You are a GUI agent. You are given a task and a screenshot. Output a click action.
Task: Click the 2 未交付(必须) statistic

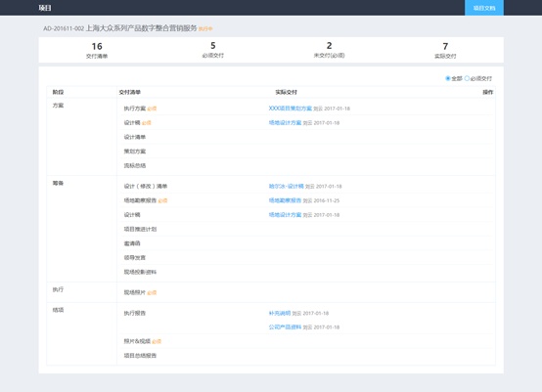[329, 50]
